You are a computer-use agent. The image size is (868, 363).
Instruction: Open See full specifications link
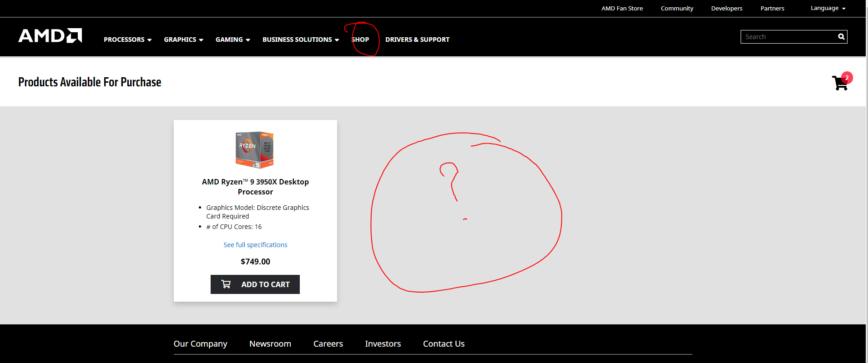pyautogui.click(x=255, y=245)
